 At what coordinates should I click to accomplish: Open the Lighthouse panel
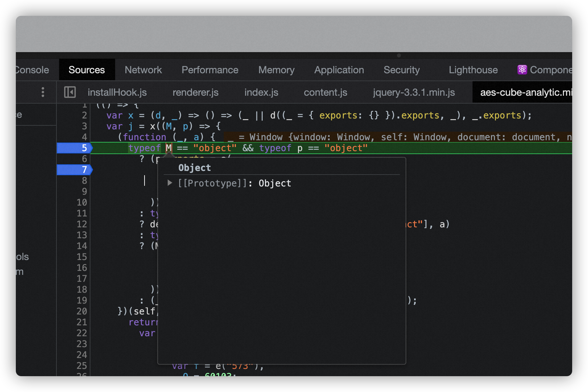pos(473,70)
